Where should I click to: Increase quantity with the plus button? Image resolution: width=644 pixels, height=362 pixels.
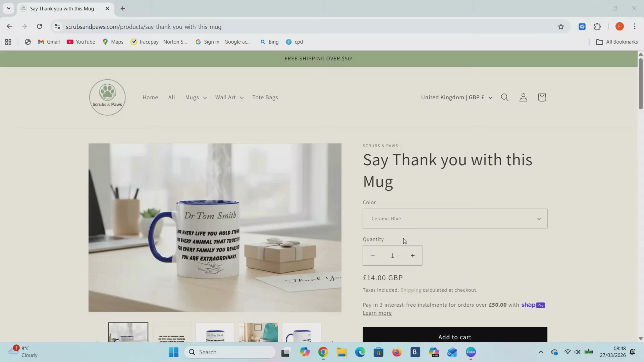click(413, 256)
